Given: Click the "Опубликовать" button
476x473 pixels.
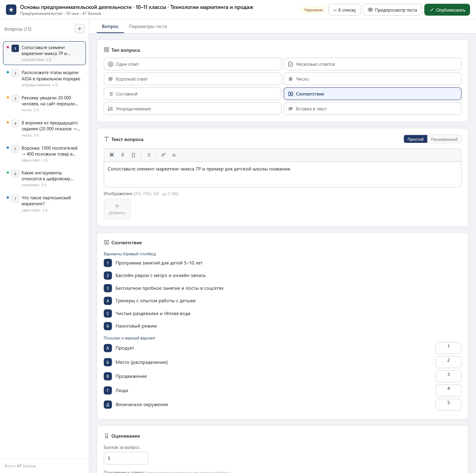Looking at the screenshot, I should (447, 10).
